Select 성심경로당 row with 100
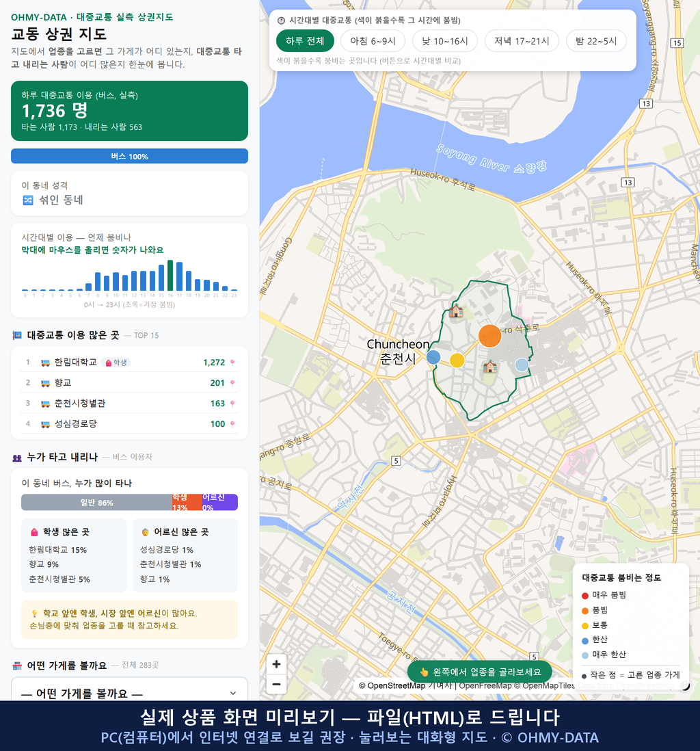 click(129, 424)
